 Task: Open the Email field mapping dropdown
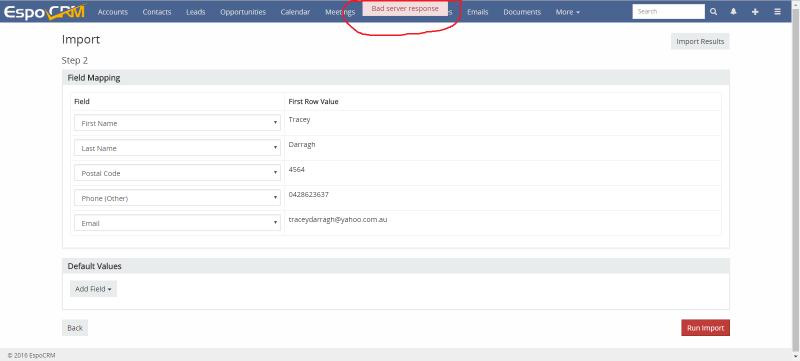click(x=177, y=223)
